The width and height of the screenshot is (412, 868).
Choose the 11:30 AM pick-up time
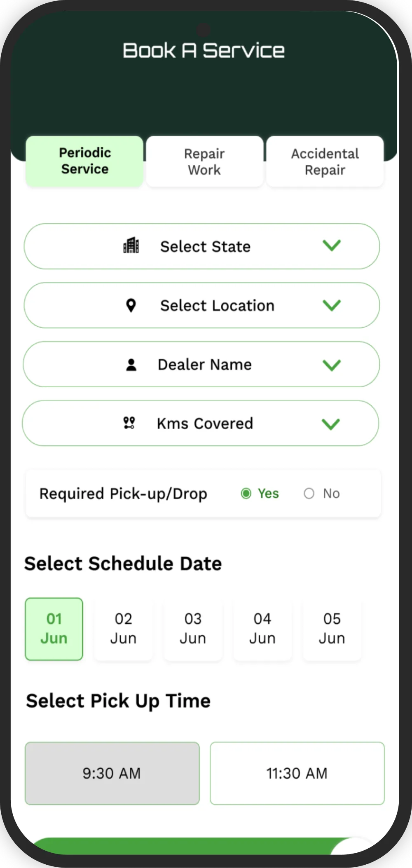click(297, 773)
